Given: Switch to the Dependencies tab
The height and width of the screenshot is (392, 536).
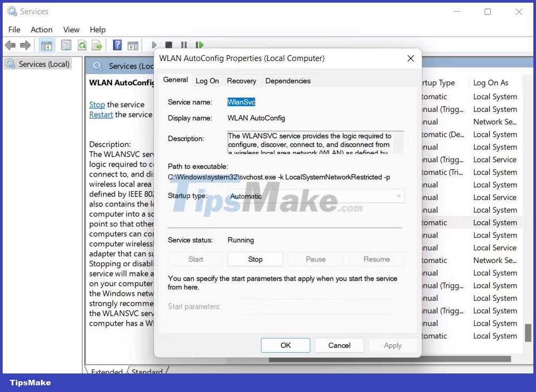Looking at the screenshot, I should pyautogui.click(x=288, y=81).
